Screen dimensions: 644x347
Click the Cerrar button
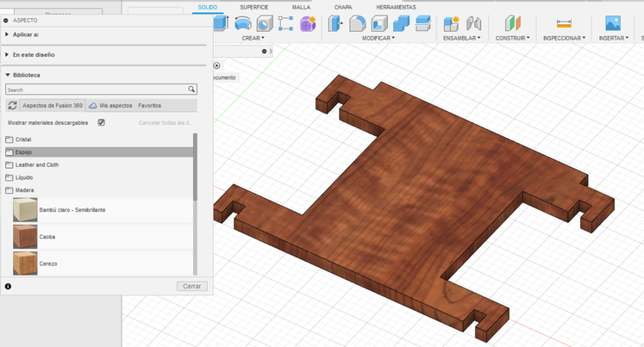click(191, 286)
